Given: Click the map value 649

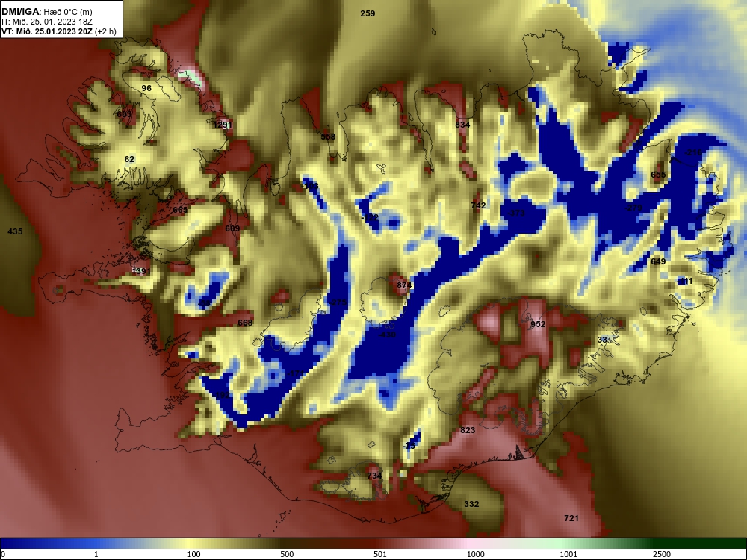Looking at the screenshot, I should click(x=658, y=261).
